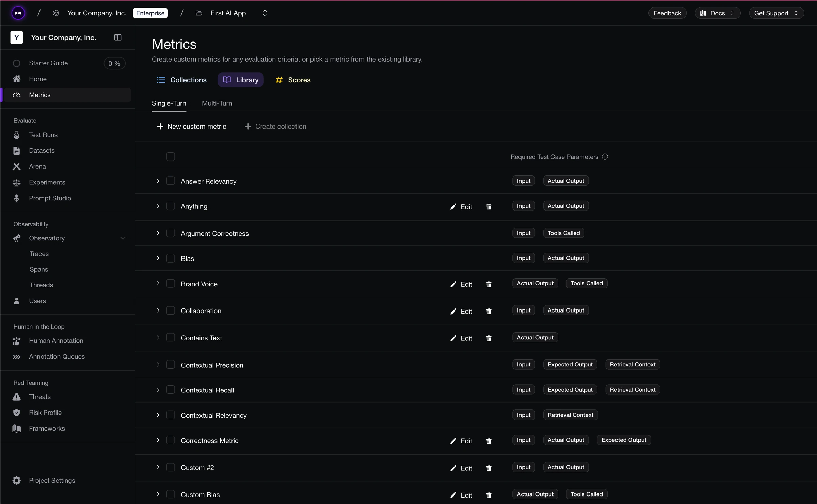Click the Human Annotation icon

(x=16, y=341)
